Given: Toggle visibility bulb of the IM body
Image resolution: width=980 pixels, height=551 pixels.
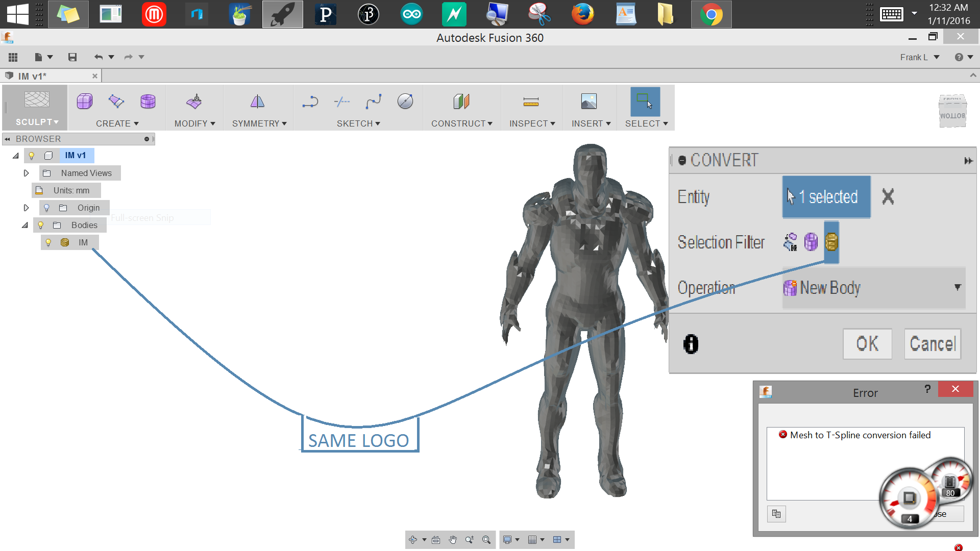Looking at the screenshot, I should (48, 242).
